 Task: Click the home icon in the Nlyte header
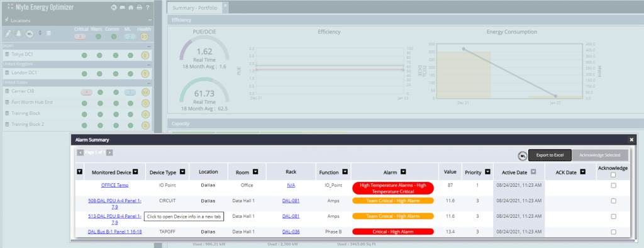pyautogui.click(x=131, y=8)
